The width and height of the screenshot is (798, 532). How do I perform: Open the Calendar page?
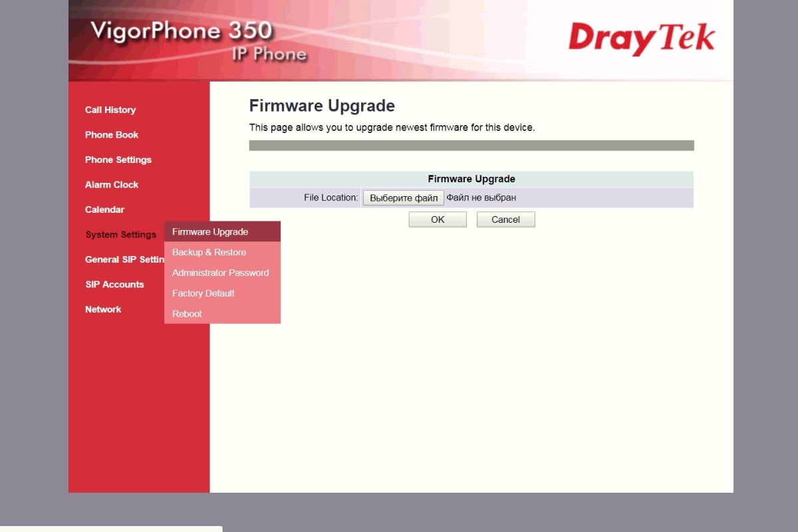104,209
